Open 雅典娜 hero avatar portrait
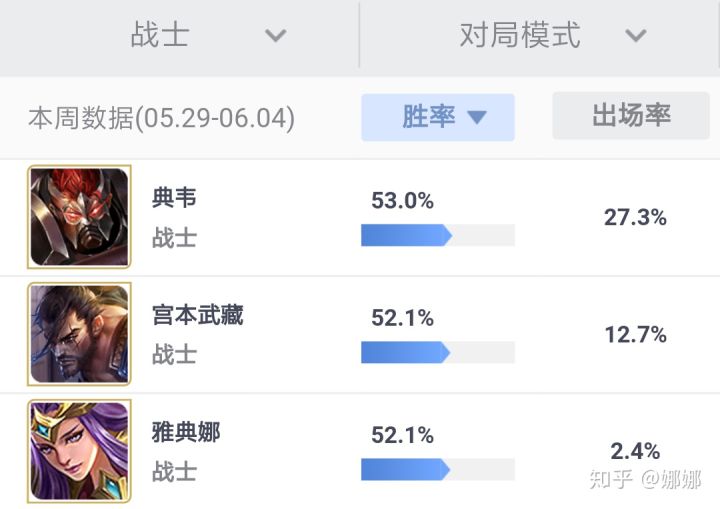This screenshot has width=720, height=509. click(79, 450)
